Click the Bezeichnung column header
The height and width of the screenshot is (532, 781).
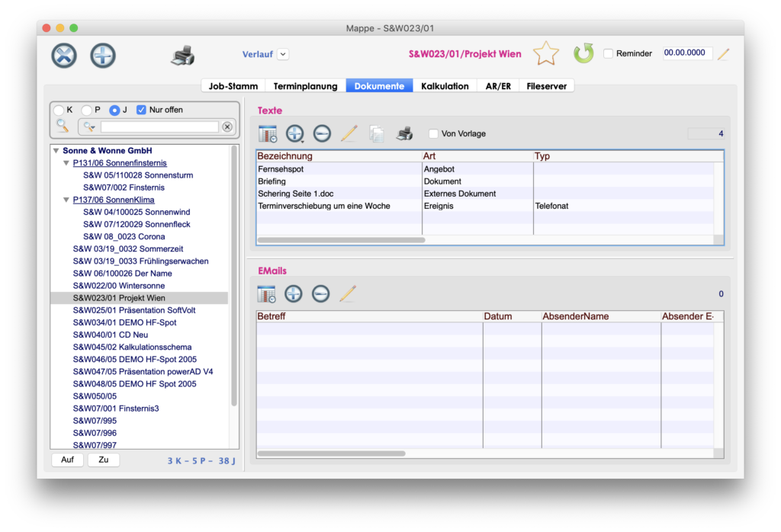339,156
